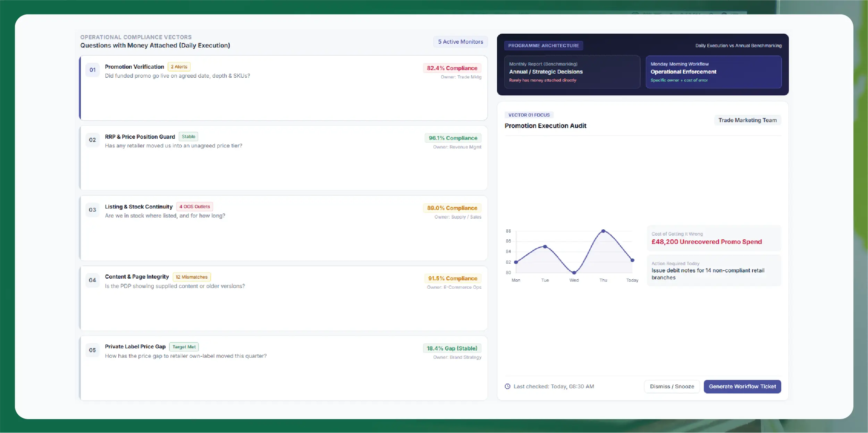Open the RRP & Price Position Guard row

coord(284,158)
